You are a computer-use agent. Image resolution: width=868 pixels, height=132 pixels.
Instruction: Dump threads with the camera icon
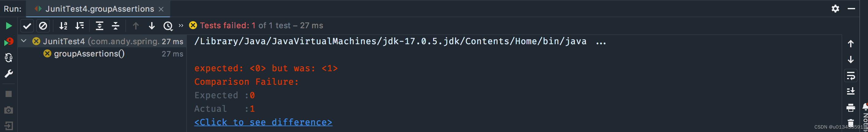[x=9, y=110]
